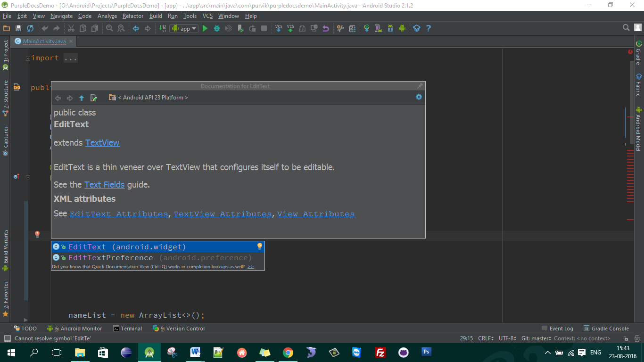Open the Text Fields guide link

(x=104, y=185)
